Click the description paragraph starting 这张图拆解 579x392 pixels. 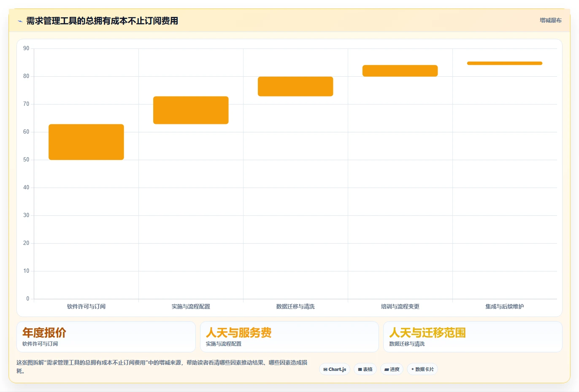point(162,367)
